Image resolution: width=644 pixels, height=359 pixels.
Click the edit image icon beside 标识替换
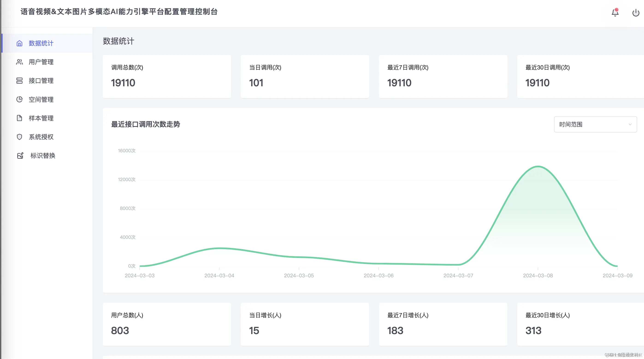pyautogui.click(x=20, y=156)
